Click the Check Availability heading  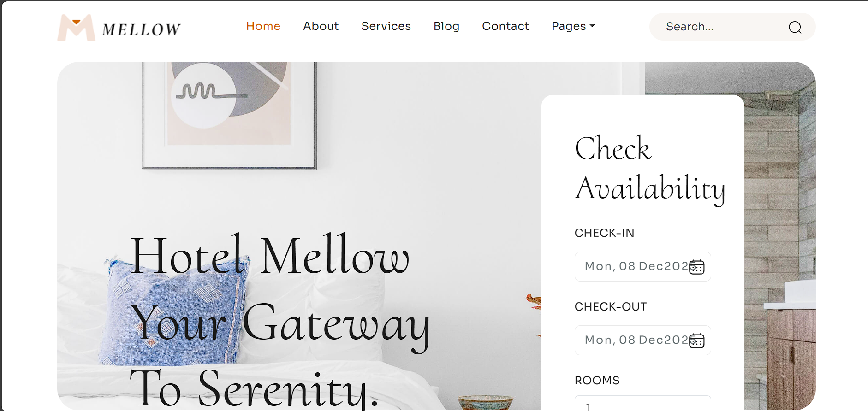pos(650,168)
